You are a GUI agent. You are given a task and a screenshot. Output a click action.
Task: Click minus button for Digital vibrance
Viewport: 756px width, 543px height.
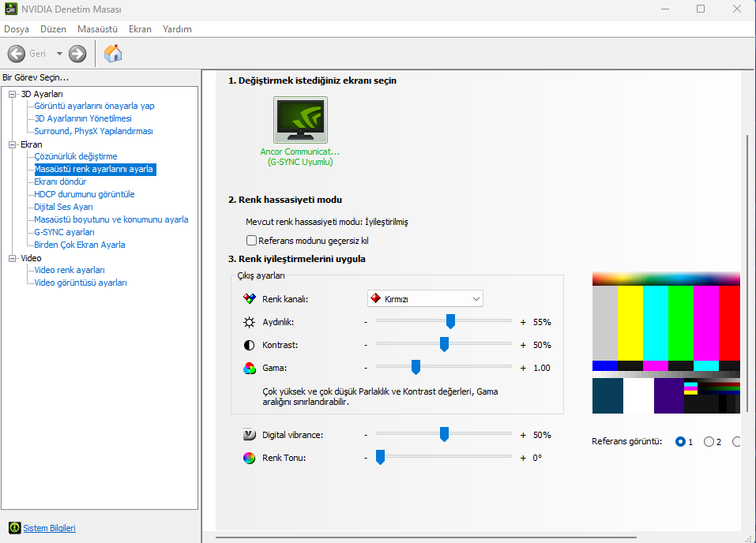366,435
